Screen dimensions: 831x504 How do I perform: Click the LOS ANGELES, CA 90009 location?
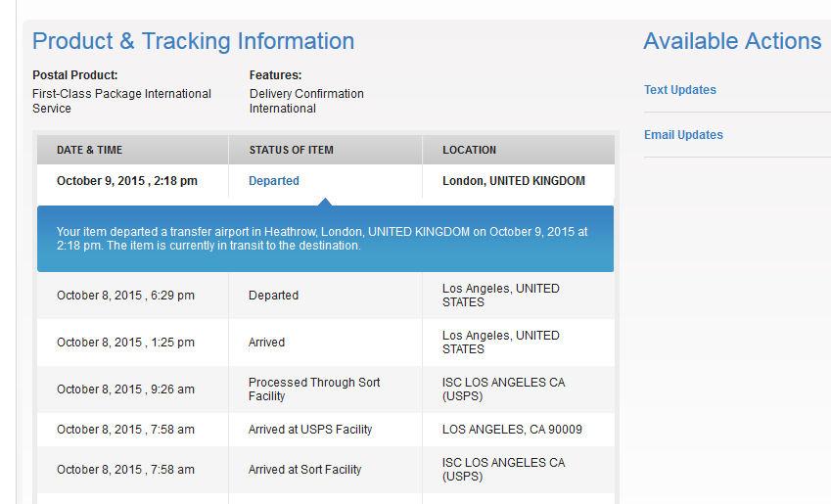click(x=512, y=430)
